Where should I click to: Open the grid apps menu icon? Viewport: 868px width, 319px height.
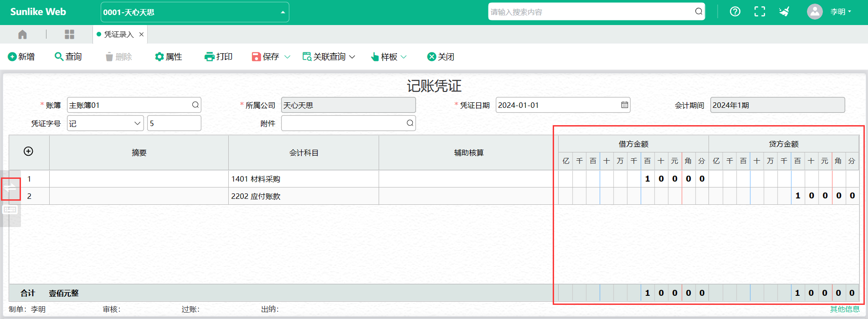pos(69,35)
